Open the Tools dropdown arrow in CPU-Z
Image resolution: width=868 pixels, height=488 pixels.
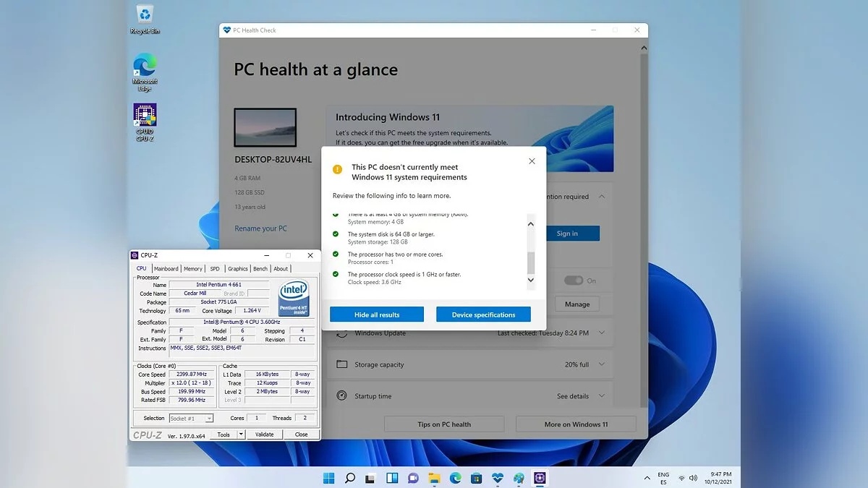coord(241,435)
